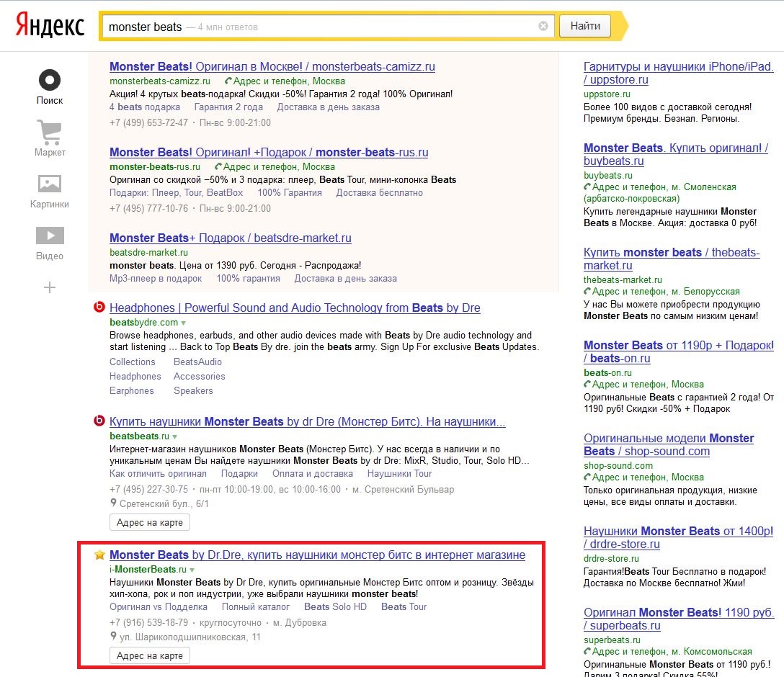
Task: Click the Beats favicon next to beatsbeats.ru result
Action: [99, 421]
